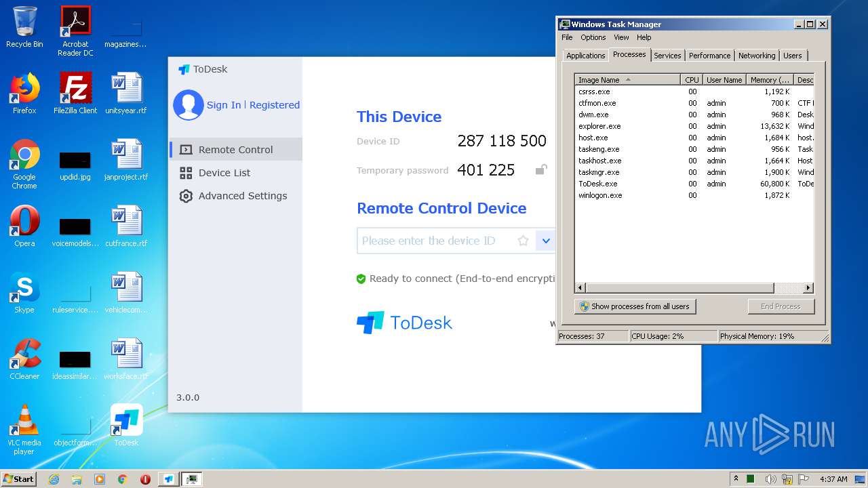Open Recycle Bin desktop icon
868x488 pixels.
coord(24,27)
